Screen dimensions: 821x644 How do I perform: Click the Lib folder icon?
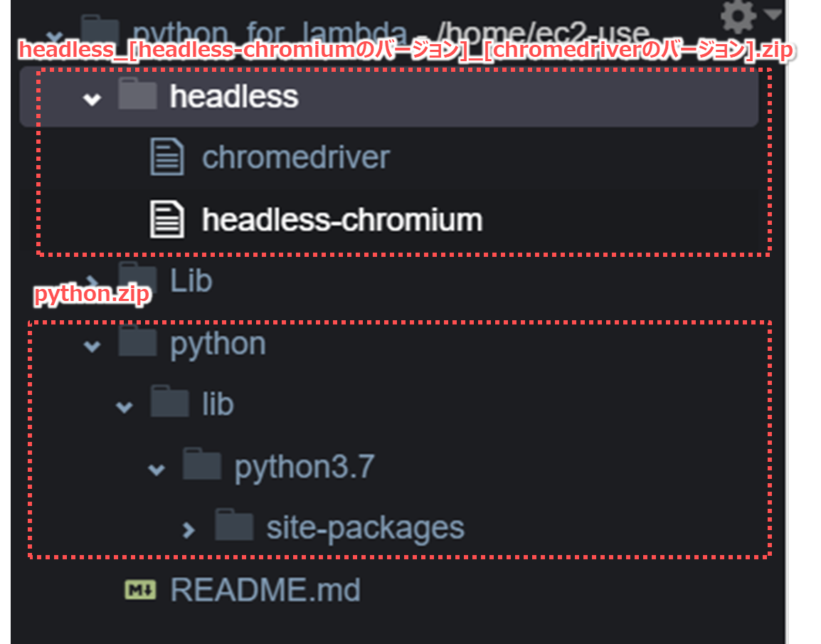tap(138, 279)
